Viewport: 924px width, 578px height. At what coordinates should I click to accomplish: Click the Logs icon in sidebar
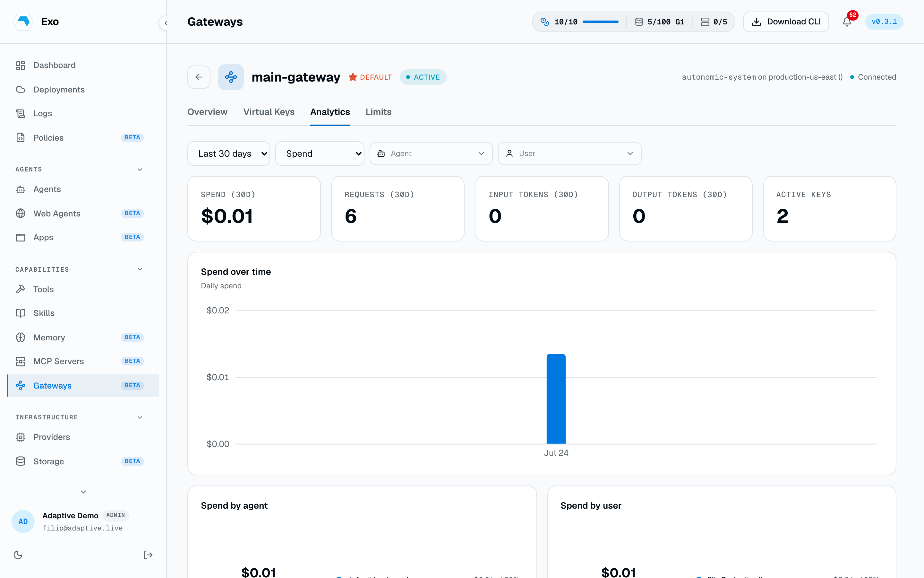[x=21, y=114]
